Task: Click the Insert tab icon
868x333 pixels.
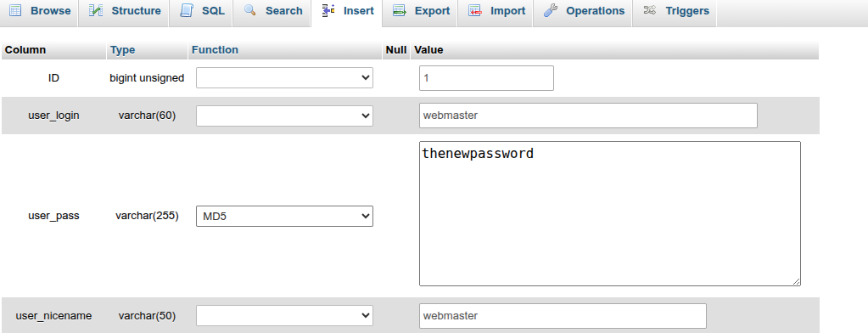Action: coord(328,10)
